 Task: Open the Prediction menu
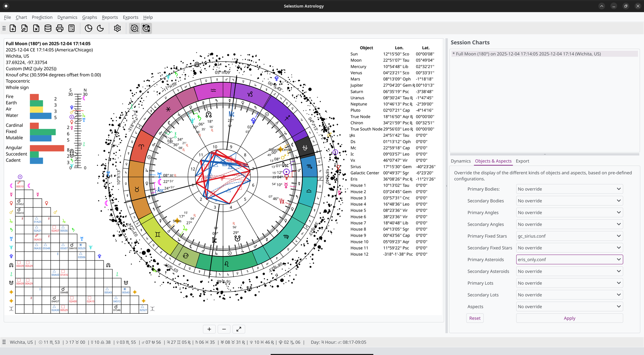[x=42, y=17]
